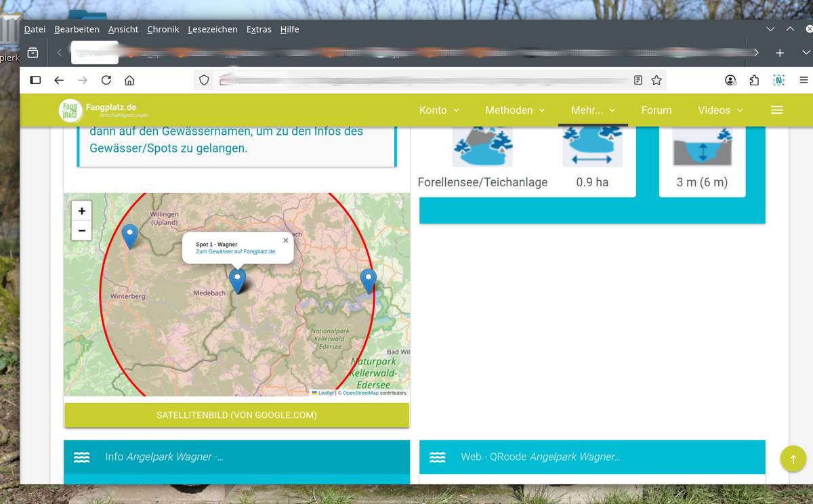Screen dimensions: 813x504
Task: Open the Lesezeichen menu
Action: pos(213,29)
